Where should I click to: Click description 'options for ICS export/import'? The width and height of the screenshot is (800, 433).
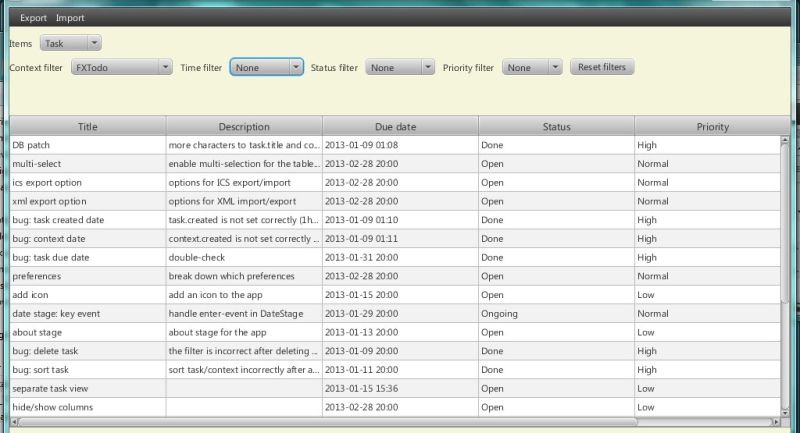click(x=230, y=183)
